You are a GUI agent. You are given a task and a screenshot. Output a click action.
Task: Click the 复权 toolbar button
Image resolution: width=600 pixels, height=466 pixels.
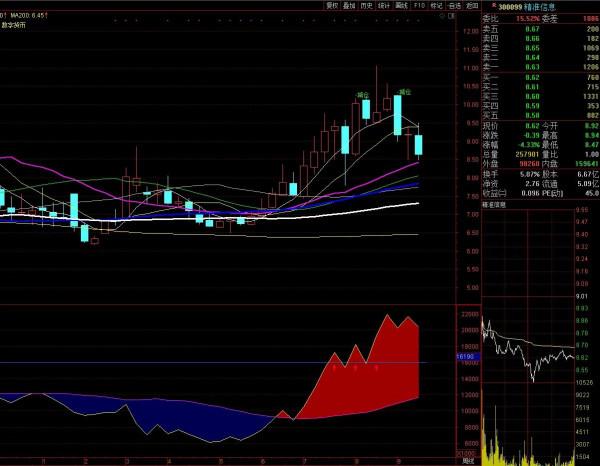(333, 5)
